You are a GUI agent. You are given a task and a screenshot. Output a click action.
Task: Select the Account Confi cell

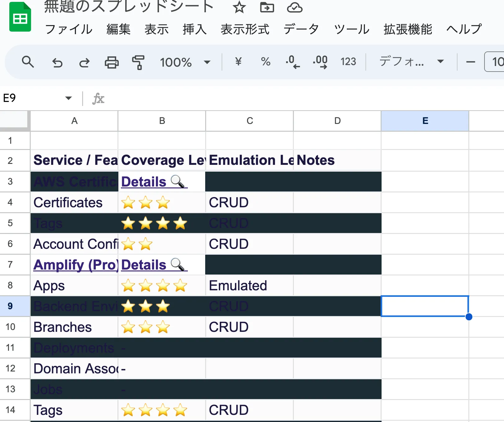pos(74,244)
